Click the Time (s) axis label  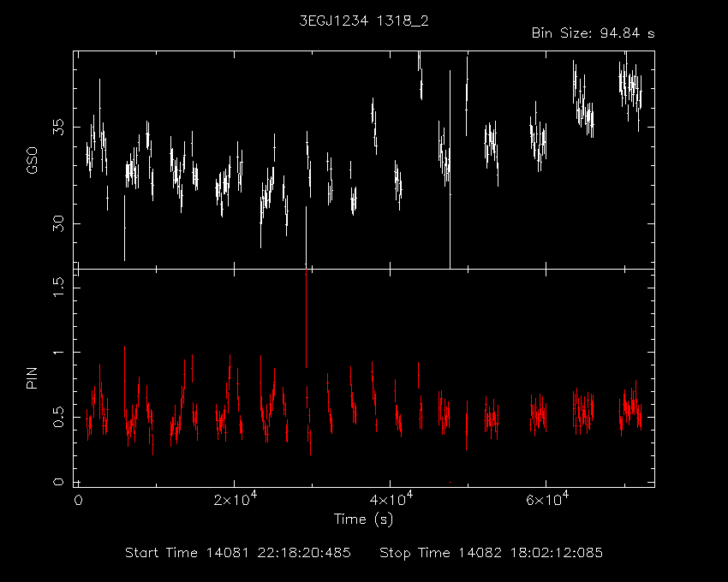coord(363,519)
